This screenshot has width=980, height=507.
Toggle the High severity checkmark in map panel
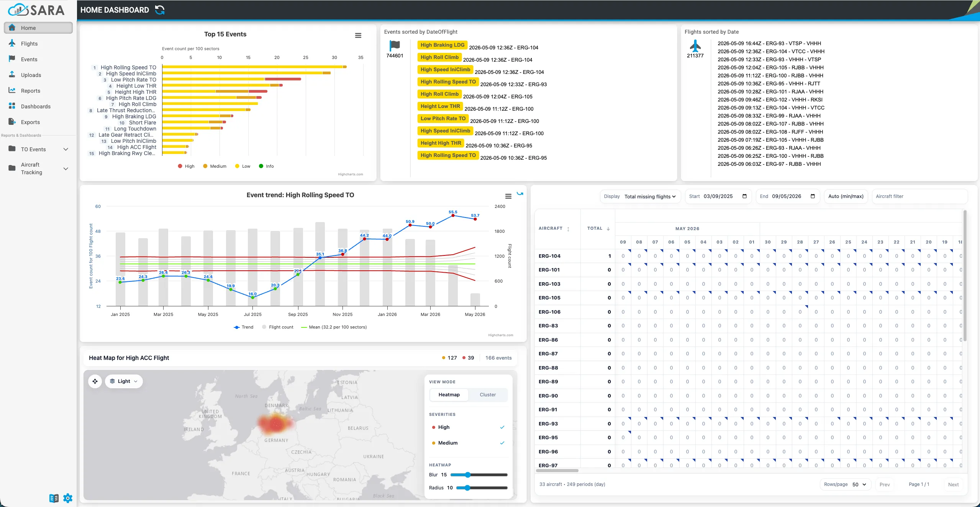502,427
